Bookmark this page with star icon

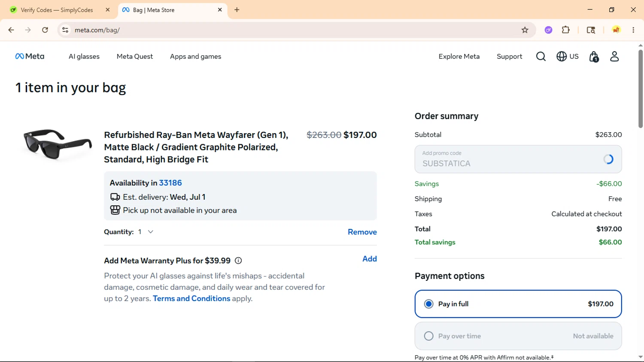click(x=525, y=30)
